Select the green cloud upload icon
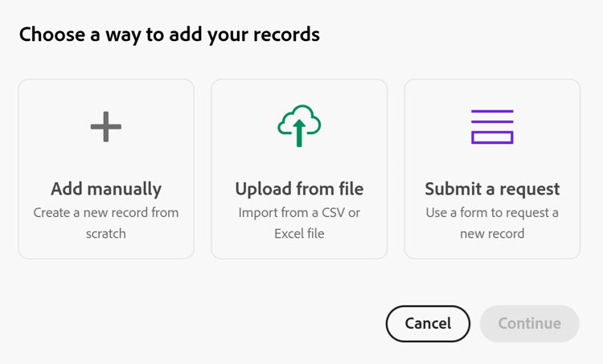Image resolution: width=603 pixels, height=364 pixels. [x=299, y=125]
